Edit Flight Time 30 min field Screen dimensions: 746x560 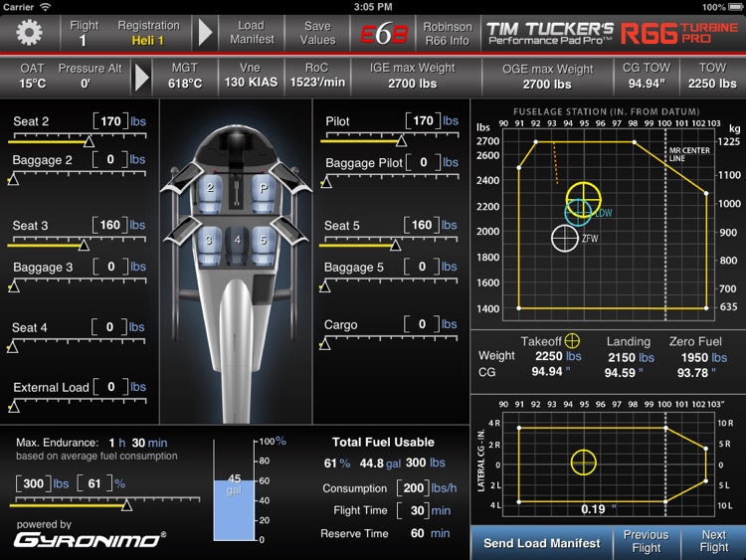click(x=413, y=510)
